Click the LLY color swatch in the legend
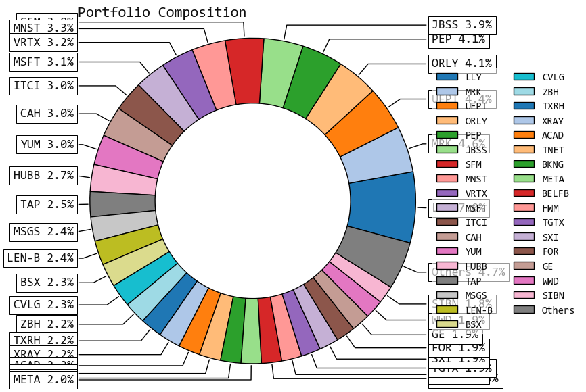The width and height of the screenshot is (586, 392). (447, 77)
